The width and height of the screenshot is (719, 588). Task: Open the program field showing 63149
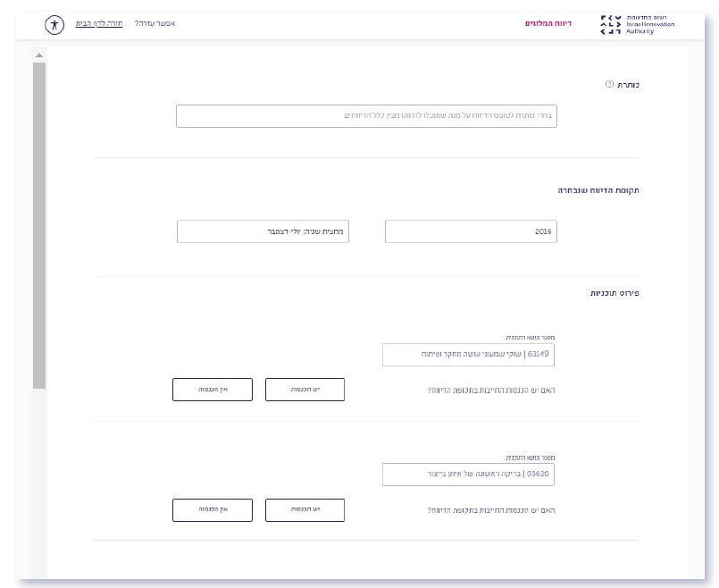pos(468,355)
